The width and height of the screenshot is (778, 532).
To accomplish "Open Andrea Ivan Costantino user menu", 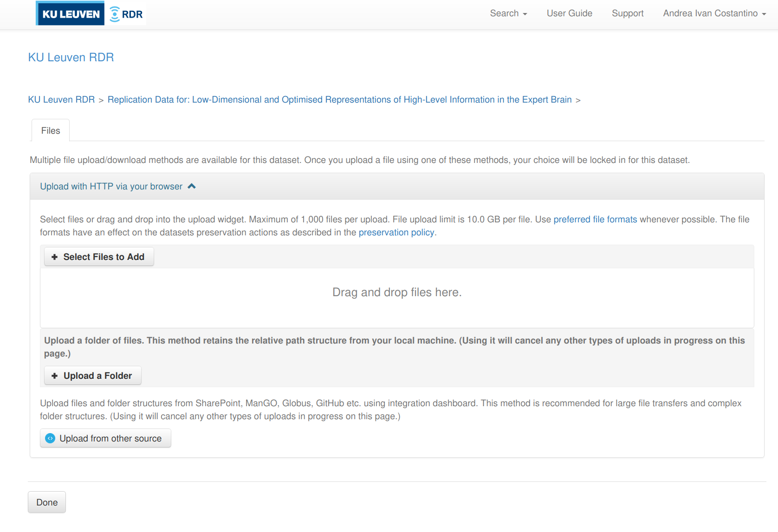I will pyautogui.click(x=714, y=13).
